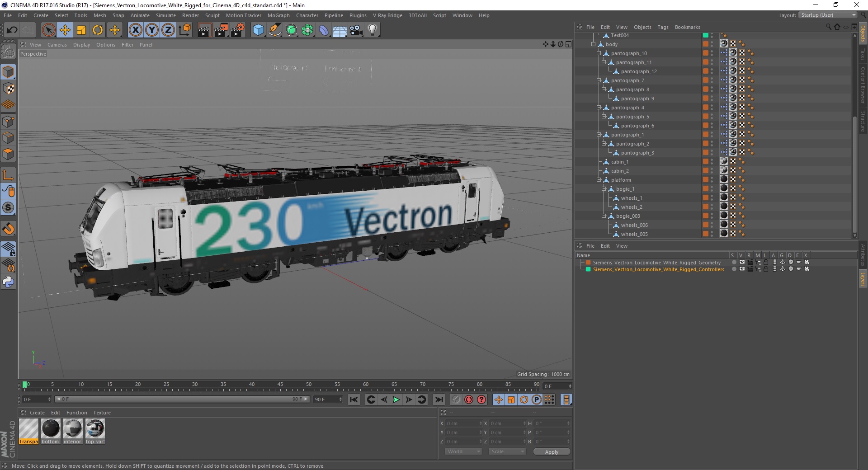Toggle Enable Snap in left palette
Screen dimensions: 868x470
[x=8, y=228]
